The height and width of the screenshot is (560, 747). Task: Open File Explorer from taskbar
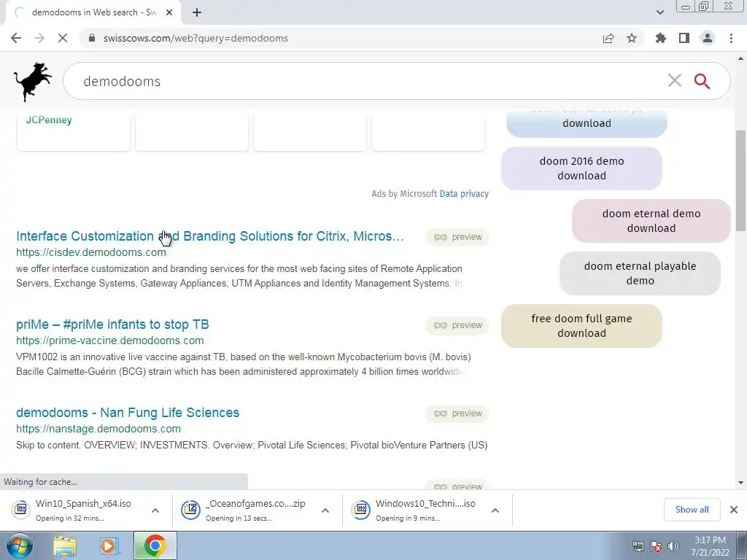pyautogui.click(x=65, y=546)
